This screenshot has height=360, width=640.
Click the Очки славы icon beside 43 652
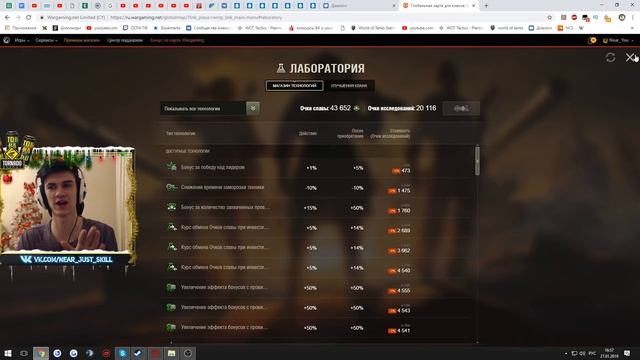pyautogui.click(x=356, y=108)
